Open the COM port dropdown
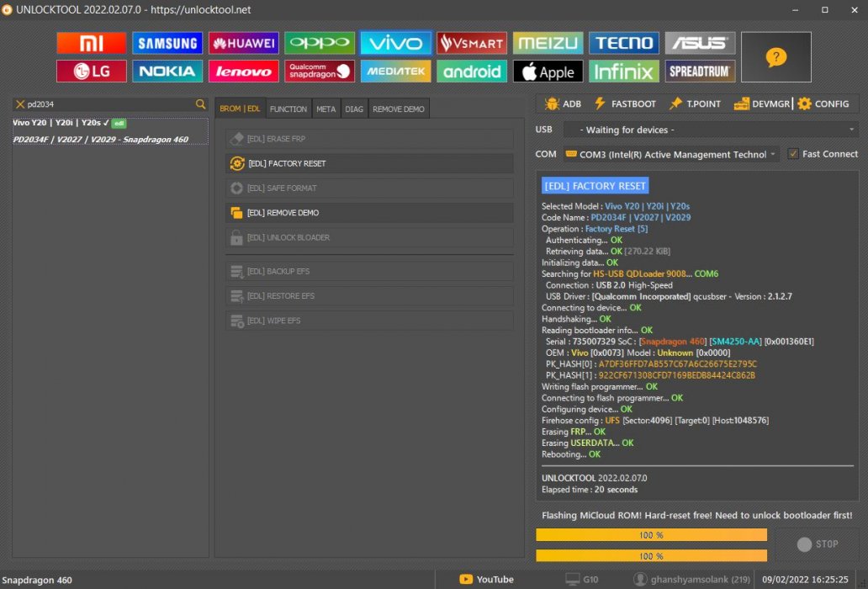Viewport: 868px width, 589px height. [x=671, y=155]
